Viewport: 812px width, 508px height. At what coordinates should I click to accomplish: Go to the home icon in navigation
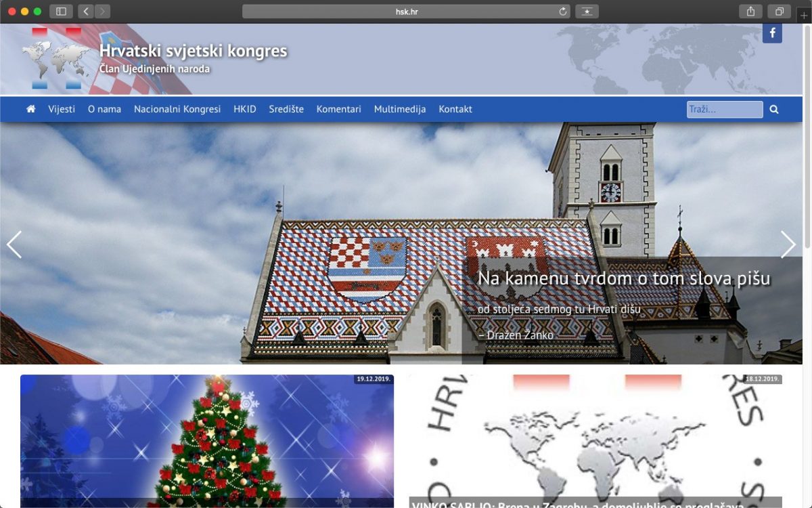(x=30, y=109)
